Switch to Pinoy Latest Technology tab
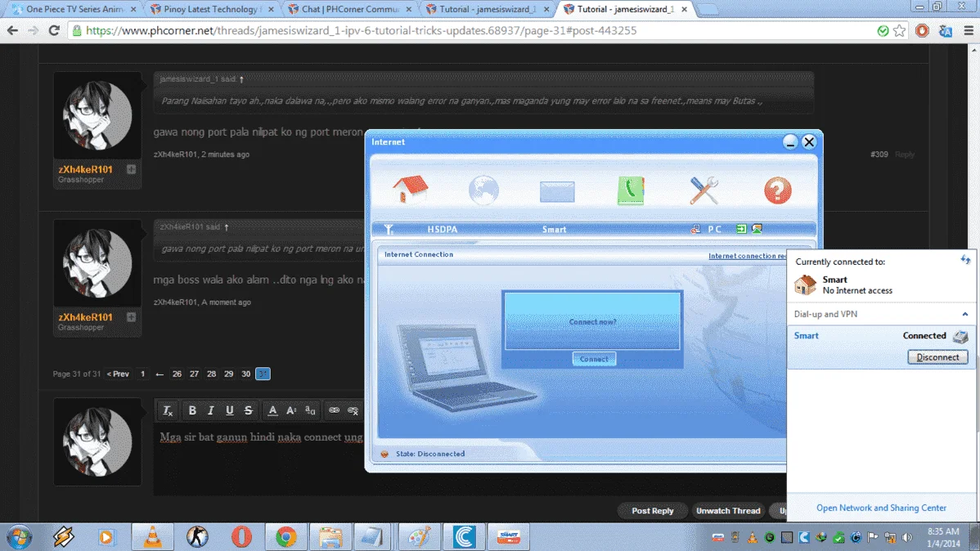This screenshot has width=980, height=551. click(213, 9)
